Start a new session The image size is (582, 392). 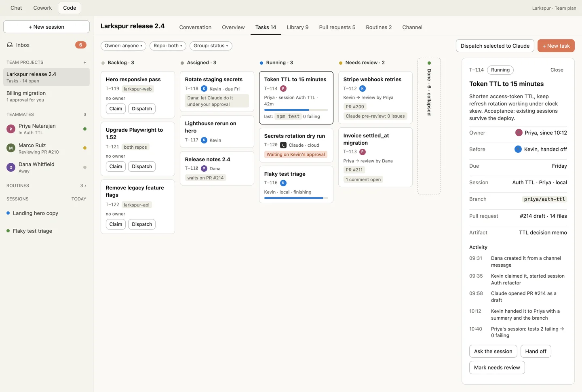click(46, 27)
